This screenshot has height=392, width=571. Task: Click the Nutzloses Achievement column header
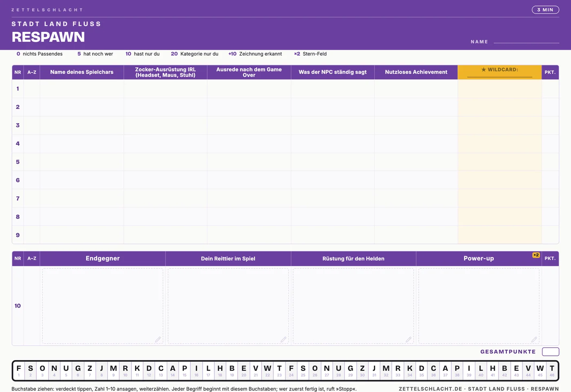click(x=416, y=72)
